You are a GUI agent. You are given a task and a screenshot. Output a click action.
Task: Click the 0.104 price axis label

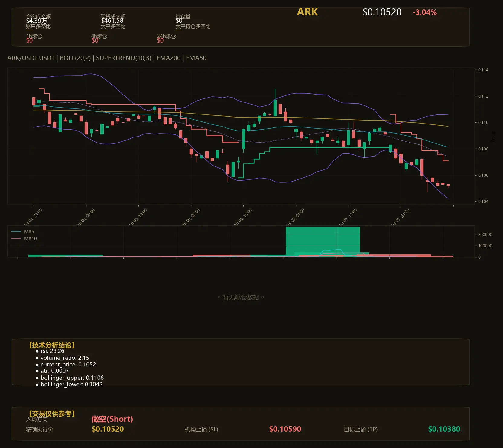pyautogui.click(x=483, y=201)
